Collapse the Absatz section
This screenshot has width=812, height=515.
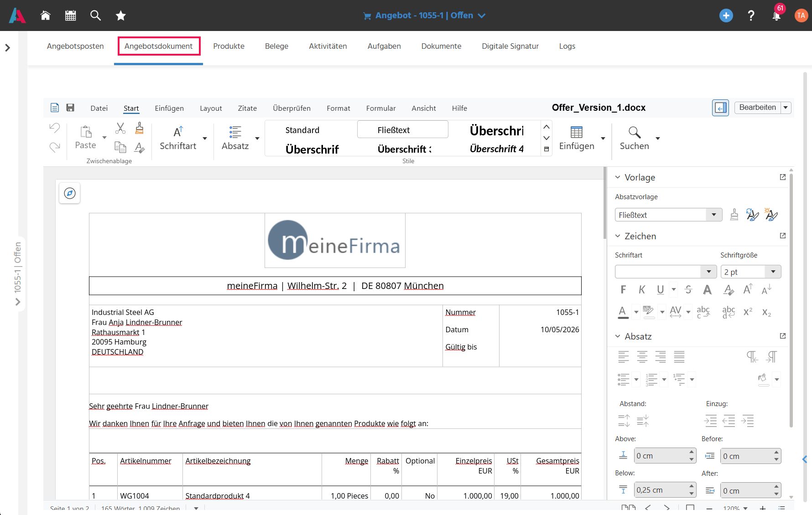pyautogui.click(x=618, y=336)
